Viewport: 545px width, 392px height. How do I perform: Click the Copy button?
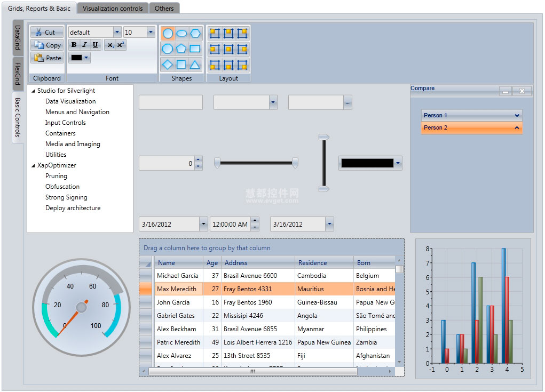pos(47,45)
